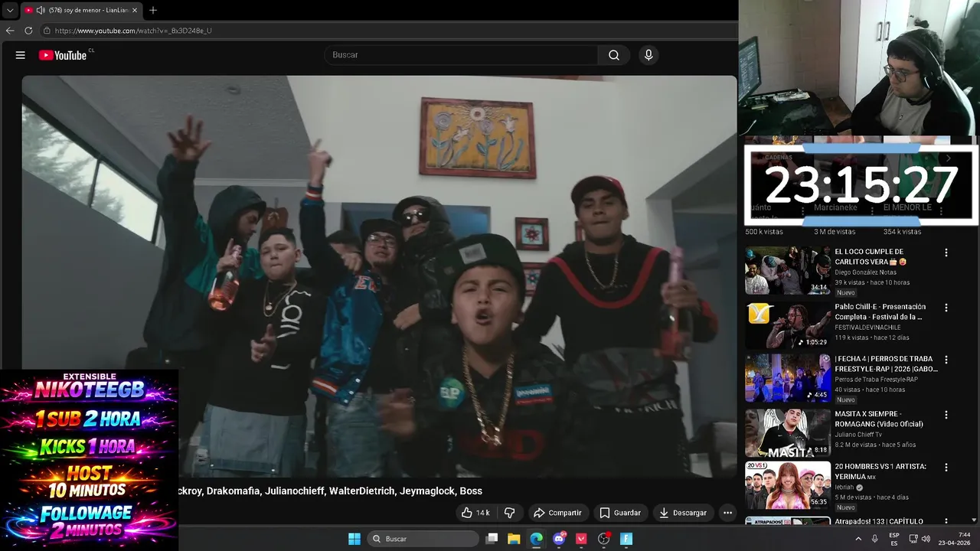Open 'FECHA 4 | PERROS DE TRABA' thumbnail
The width and height of the screenshot is (980, 551).
click(x=788, y=377)
